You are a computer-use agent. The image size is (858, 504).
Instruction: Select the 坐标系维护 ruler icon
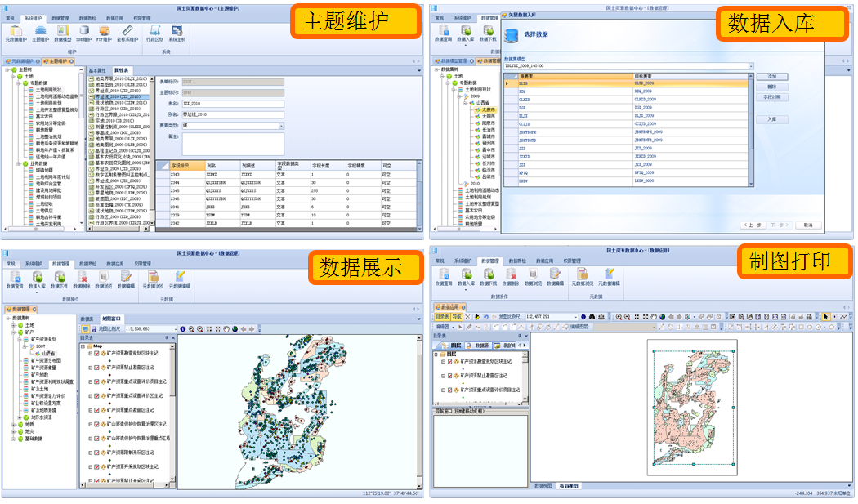tap(127, 33)
